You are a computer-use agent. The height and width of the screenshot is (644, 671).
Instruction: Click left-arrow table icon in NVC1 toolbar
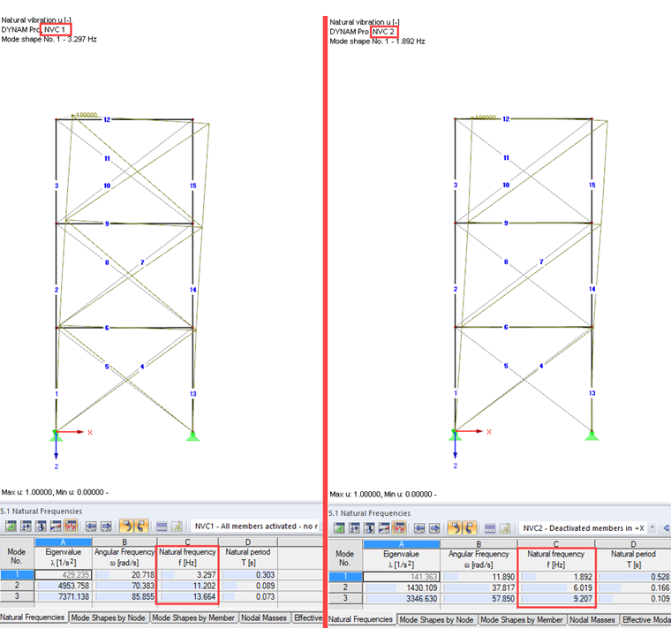tap(91, 526)
